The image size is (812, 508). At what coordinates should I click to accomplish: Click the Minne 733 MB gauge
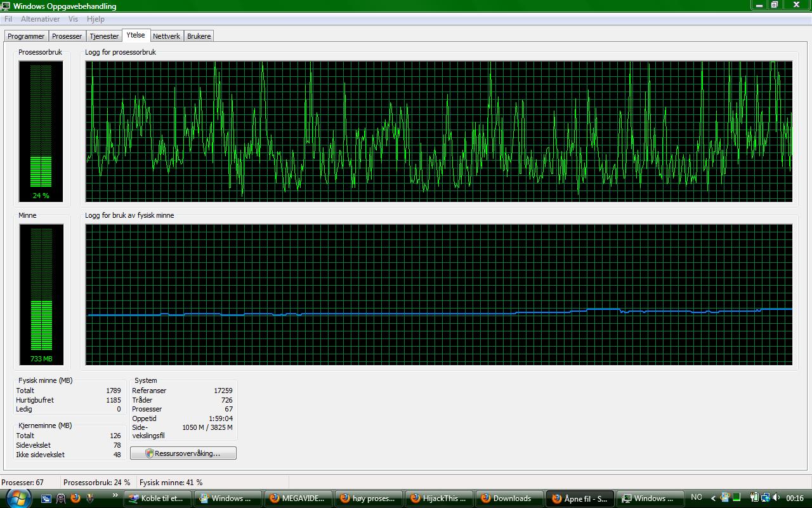click(x=41, y=295)
